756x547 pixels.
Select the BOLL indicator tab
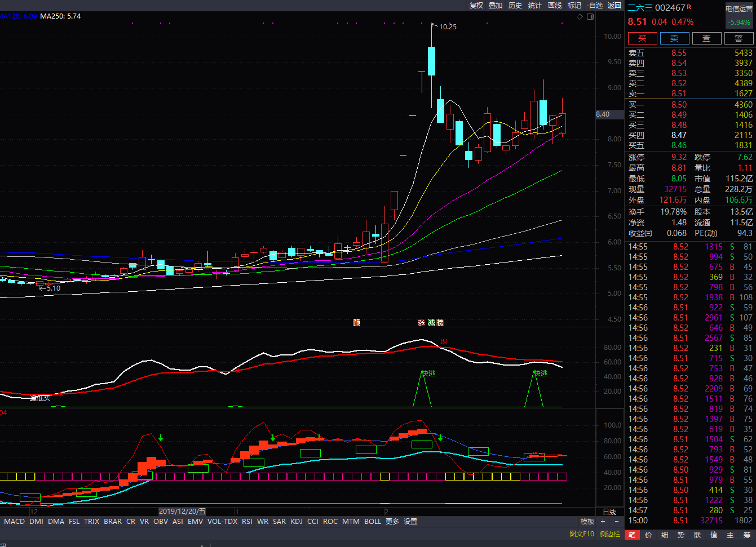(x=373, y=522)
